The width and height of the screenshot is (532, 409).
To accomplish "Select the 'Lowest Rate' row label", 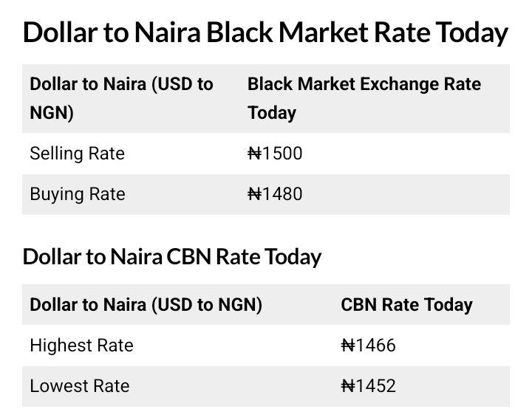I will pyautogui.click(x=79, y=386).
